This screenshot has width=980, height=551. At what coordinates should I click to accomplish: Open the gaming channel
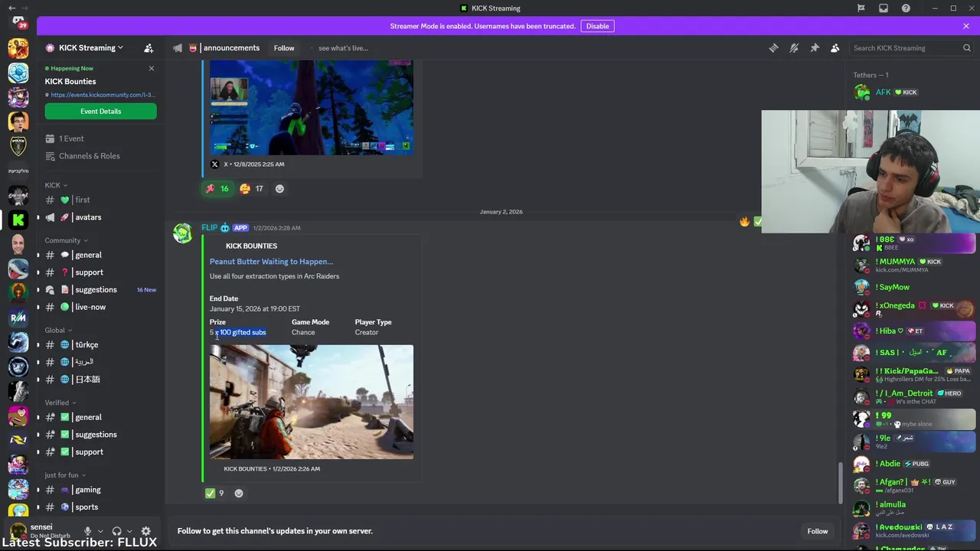click(x=100, y=490)
